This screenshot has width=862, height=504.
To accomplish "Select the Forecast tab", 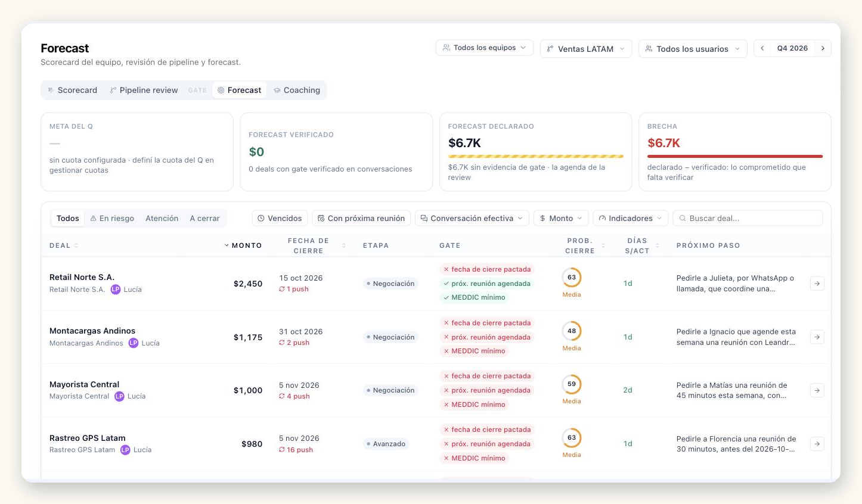I will tap(239, 90).
